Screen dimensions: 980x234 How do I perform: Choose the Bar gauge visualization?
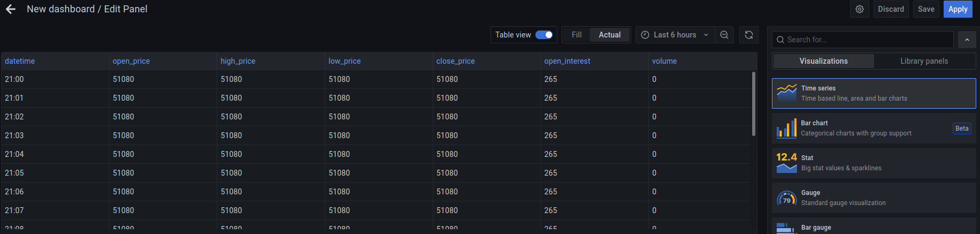pos(874,226)
